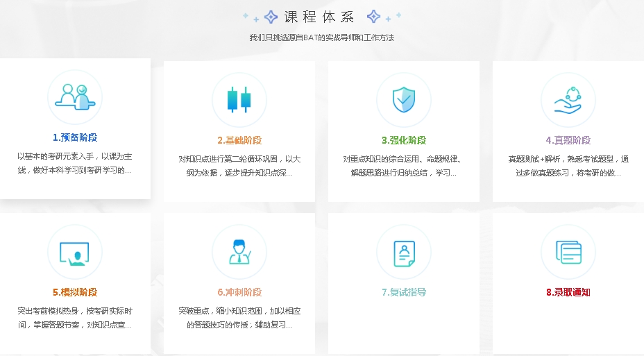This screenshot has width=644, height=356.
Task: Open the 8.录取通知 heading
Action: pyautogui.click(x=568, y=292)
